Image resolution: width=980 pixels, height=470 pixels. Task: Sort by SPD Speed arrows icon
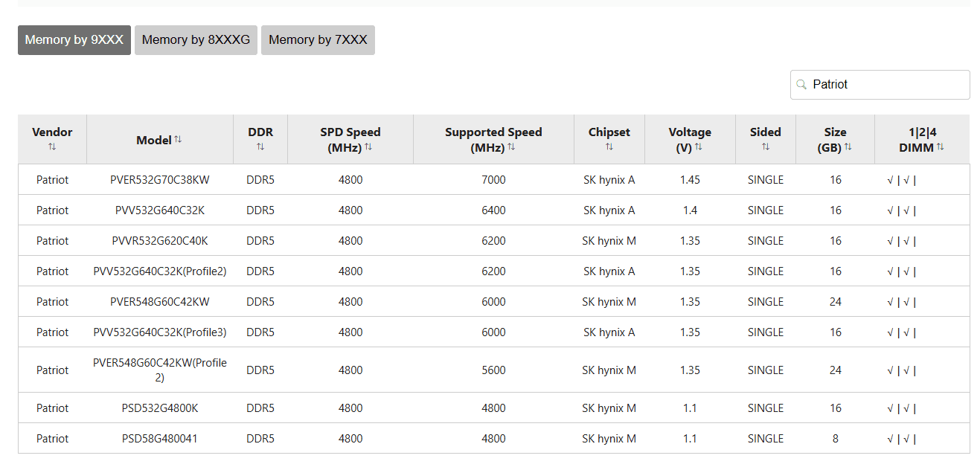click(368, 147)
